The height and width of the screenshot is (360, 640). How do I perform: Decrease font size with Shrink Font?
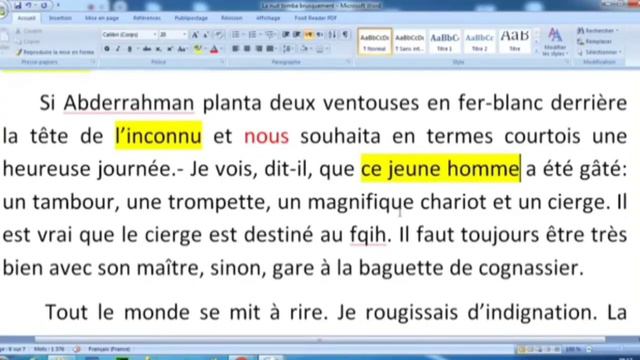206,35
